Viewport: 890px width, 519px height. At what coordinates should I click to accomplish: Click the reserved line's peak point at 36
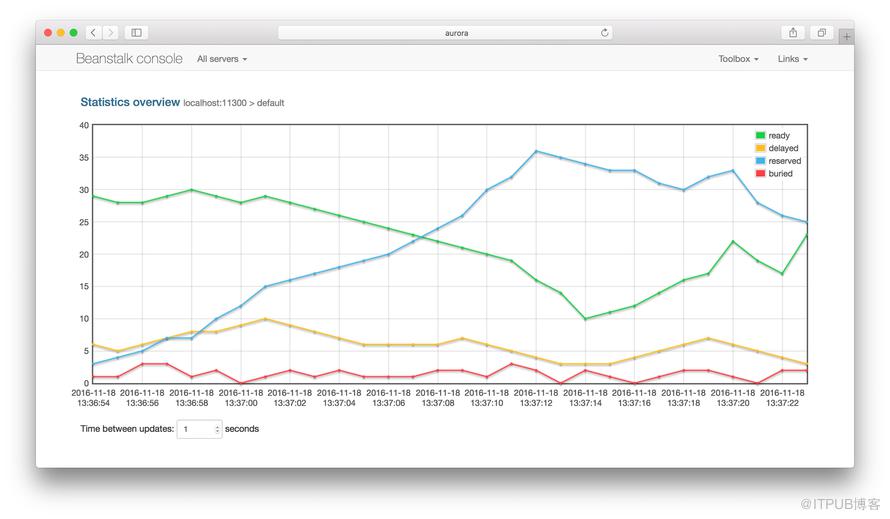click(x=536, y=151)
